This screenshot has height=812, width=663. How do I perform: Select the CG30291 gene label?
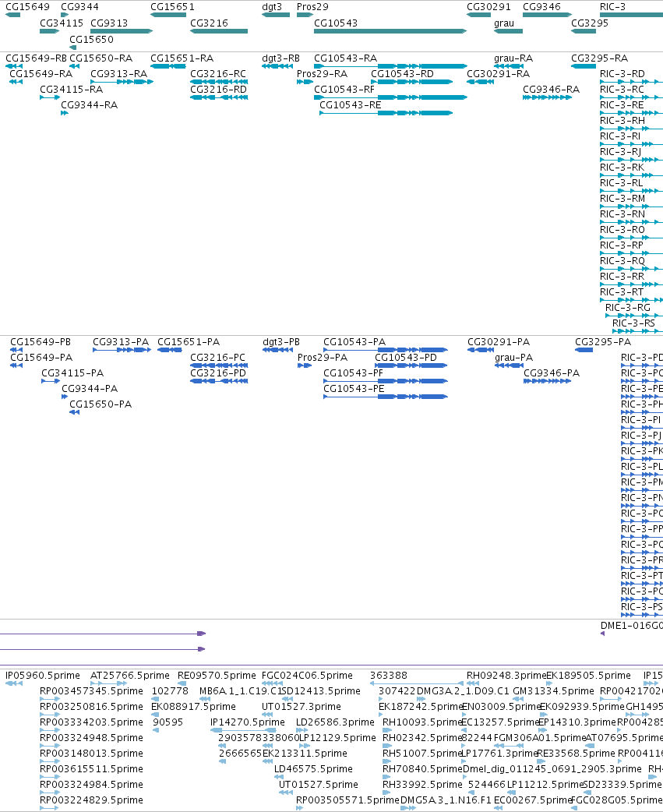[x=488, y=7]
